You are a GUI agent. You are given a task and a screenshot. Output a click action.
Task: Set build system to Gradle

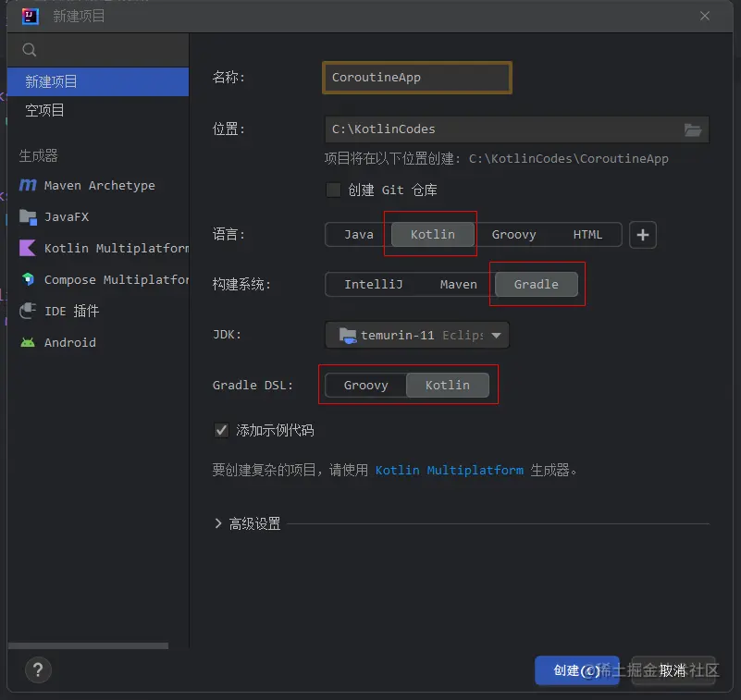tap(537, 284)
